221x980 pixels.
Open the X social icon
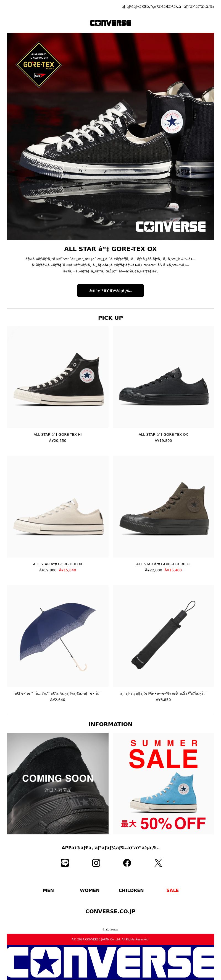(158, 863)
